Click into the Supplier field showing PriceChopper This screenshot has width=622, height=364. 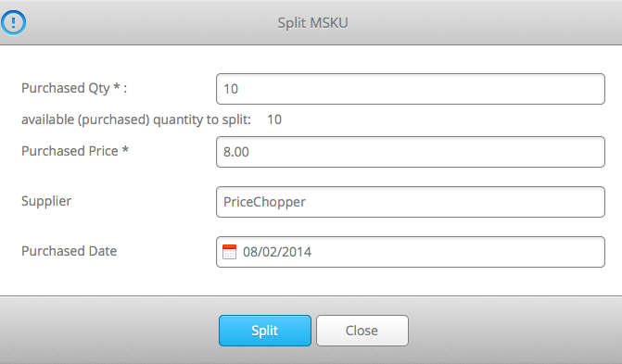[410, 202]
